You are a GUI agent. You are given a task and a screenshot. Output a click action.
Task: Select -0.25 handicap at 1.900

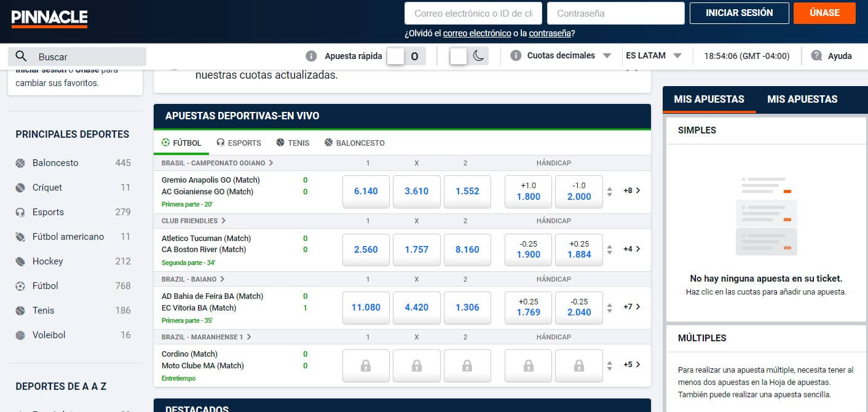[529, 250]
